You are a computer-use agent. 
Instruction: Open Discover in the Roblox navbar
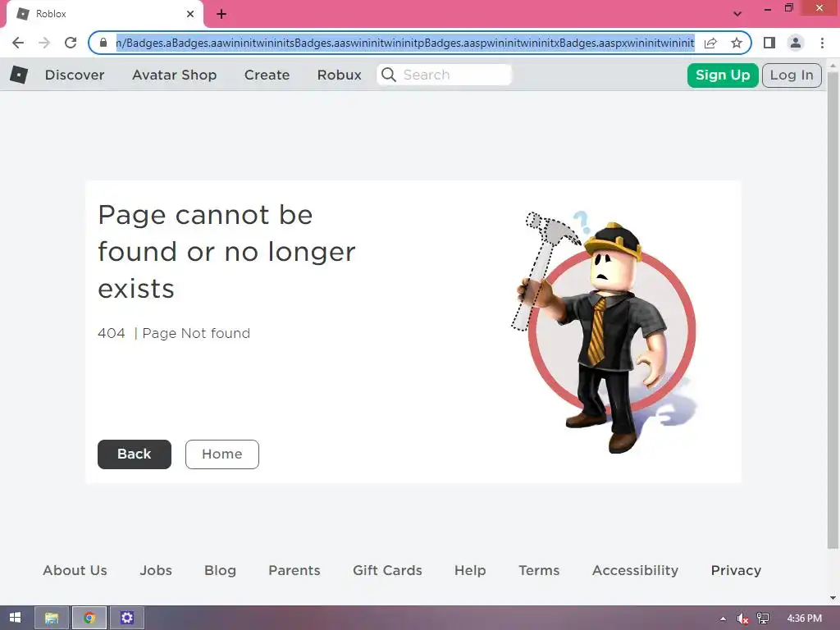[75, 75]
